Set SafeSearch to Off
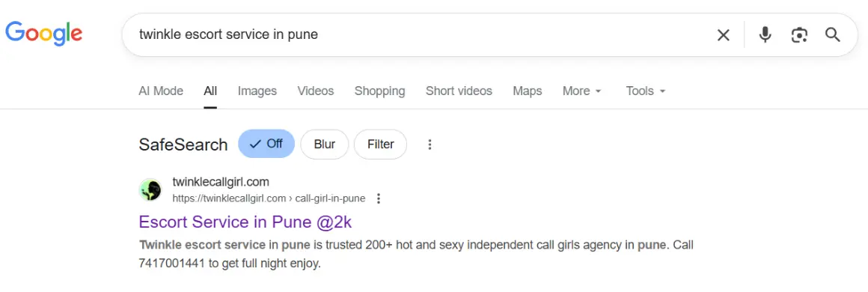 tap(266, 144)
